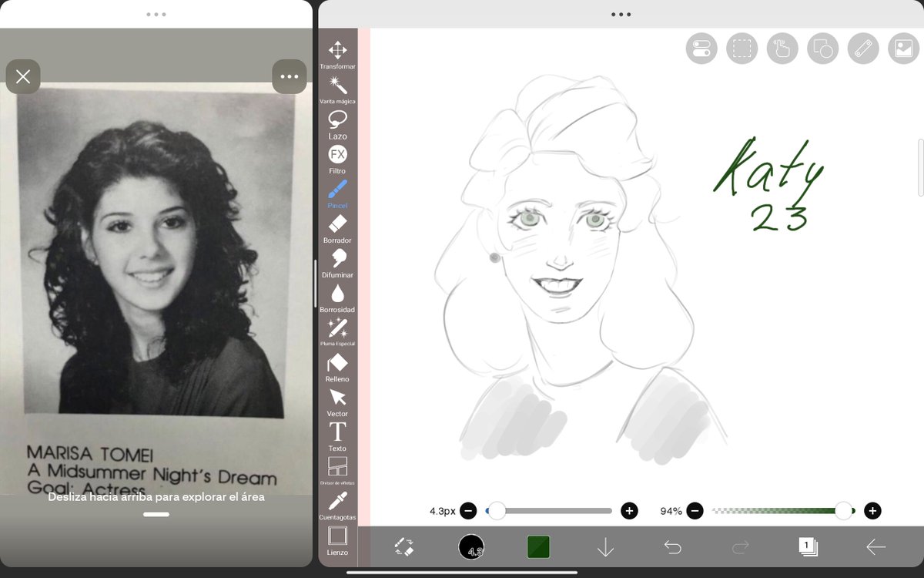Go back with the left arrow button
The width and height of the screenshot is (924, 578).
coord(875,547)
